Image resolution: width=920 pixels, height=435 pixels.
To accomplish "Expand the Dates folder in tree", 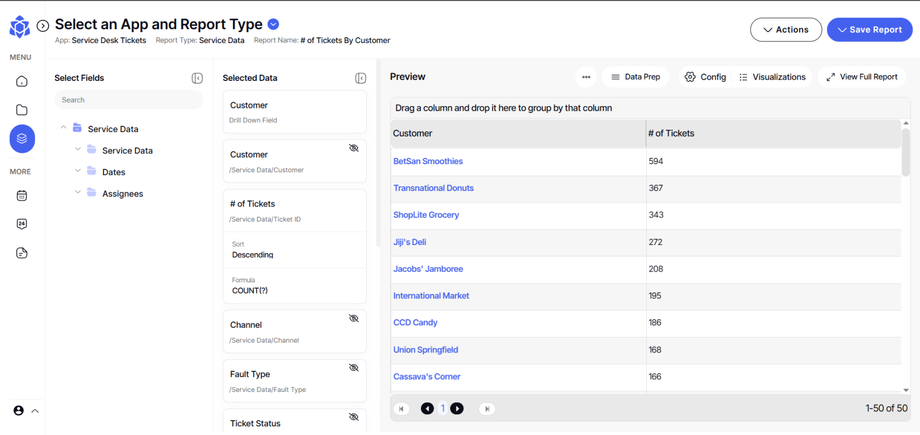I will click(78, 172).
